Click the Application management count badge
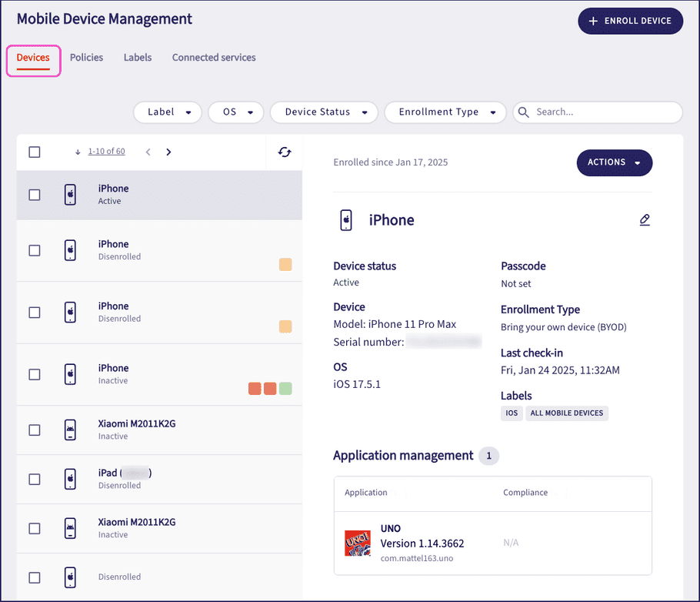The height and width of the screenshot is (602, 700). pyautogui.click(x=488, y=456)
